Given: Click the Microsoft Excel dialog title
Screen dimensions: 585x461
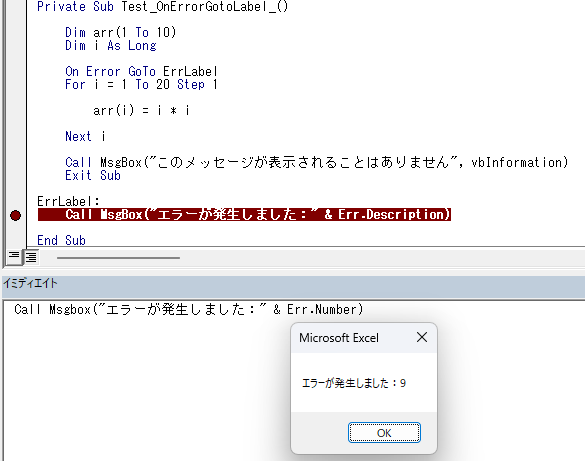Looking at the screenshot, I should tap(339, 338).
